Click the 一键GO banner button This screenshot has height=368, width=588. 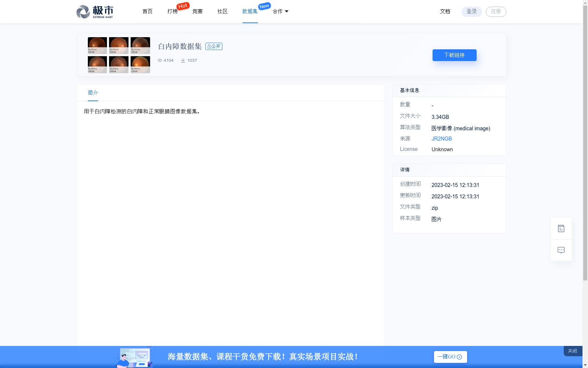[450, 357]
